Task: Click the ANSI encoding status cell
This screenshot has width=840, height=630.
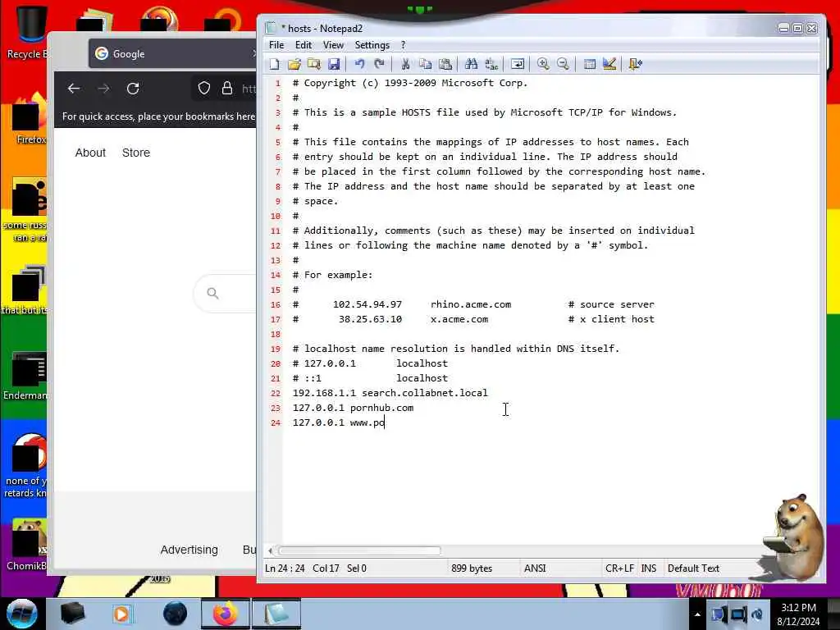Action: pyautogui.click(x=535, y=568)
